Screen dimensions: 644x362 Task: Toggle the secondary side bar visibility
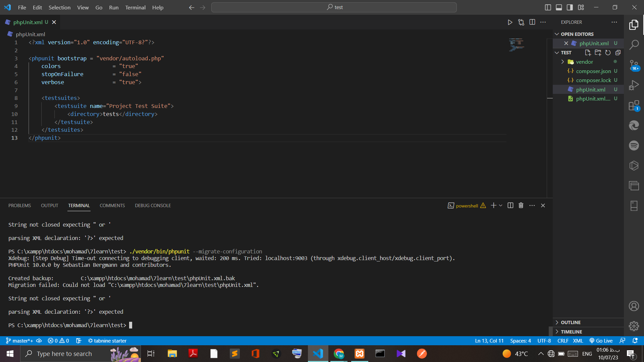tap(570, 7)
